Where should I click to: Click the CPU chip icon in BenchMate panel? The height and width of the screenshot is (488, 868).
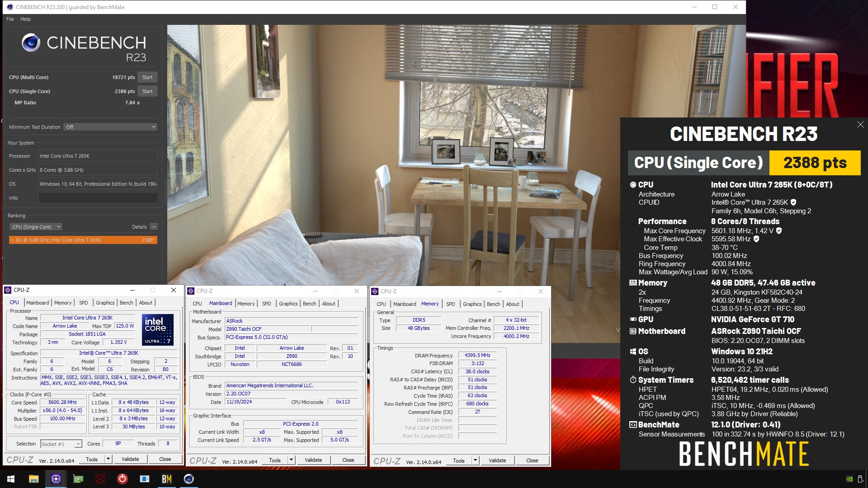pos(633,185)
